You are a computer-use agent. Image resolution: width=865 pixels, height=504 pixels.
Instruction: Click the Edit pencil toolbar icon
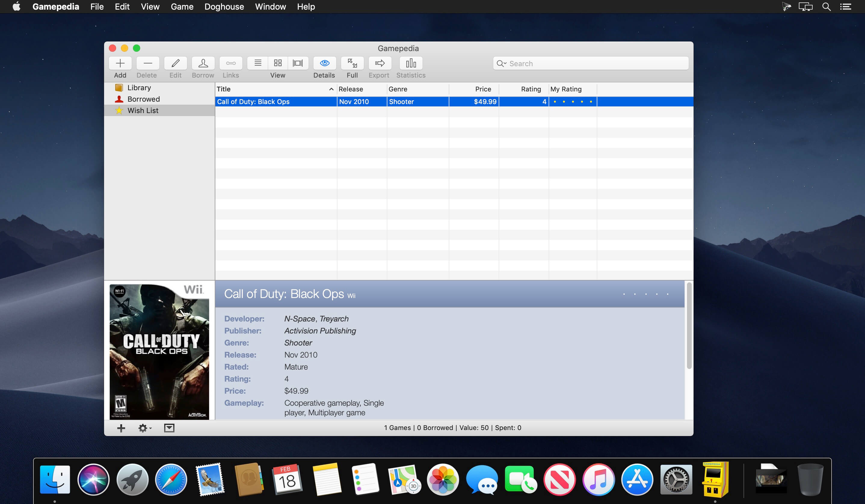(175, 63)
